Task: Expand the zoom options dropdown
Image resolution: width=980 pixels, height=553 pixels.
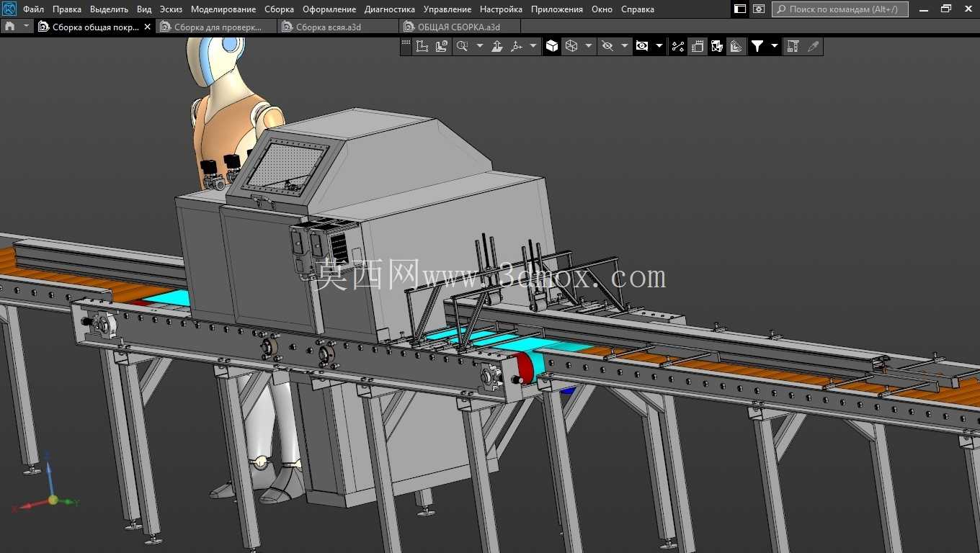Action: click(479, 46)
